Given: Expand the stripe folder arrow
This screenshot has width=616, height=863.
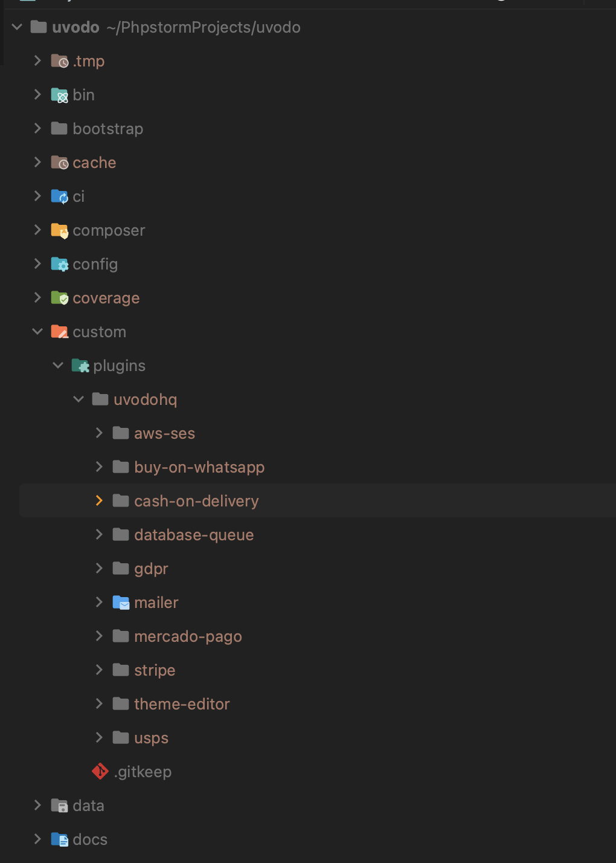Looking at the screenshot, I should click(99, 670).
